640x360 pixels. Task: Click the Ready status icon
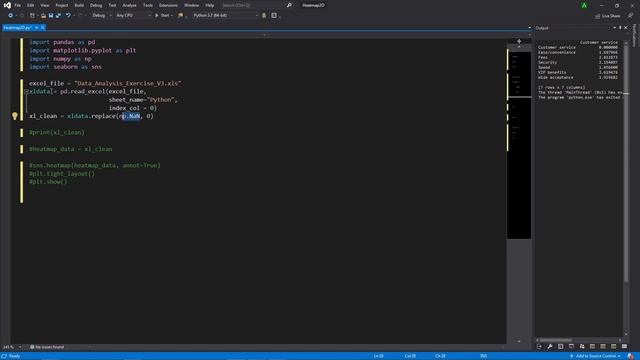pyautogui.click(x=4, y=356)
